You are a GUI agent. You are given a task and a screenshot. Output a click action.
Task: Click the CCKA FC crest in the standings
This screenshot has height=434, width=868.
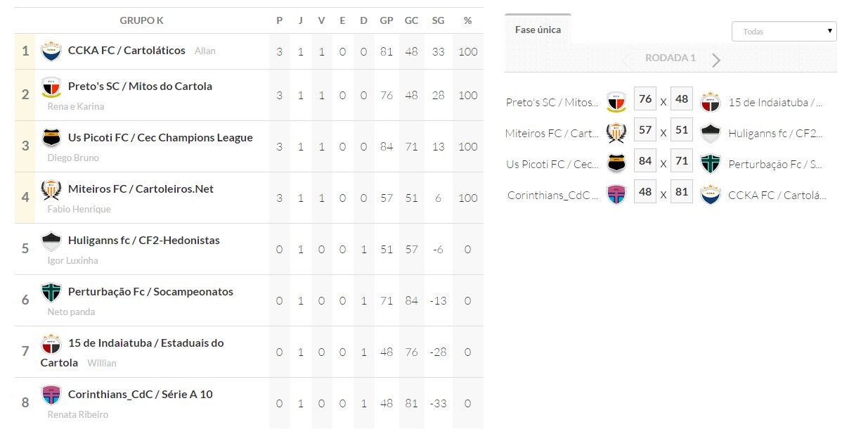[51, 51]
